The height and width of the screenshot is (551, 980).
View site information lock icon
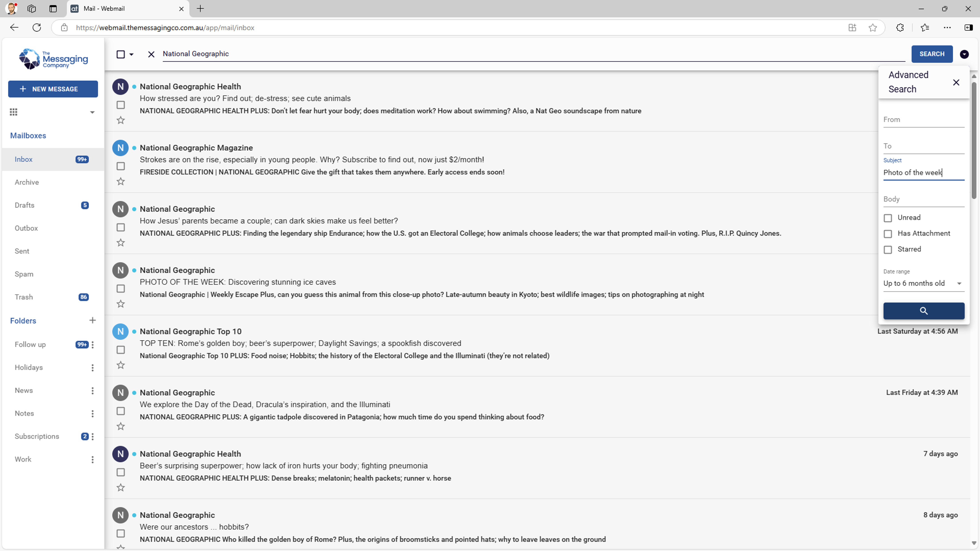(64, 27)
